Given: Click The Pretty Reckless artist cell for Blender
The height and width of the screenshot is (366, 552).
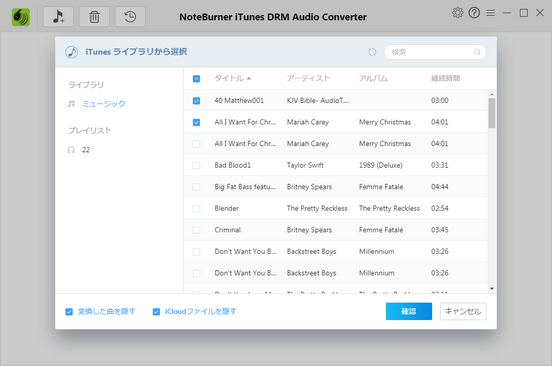Looking at the screenshot, I should point(317,208).
